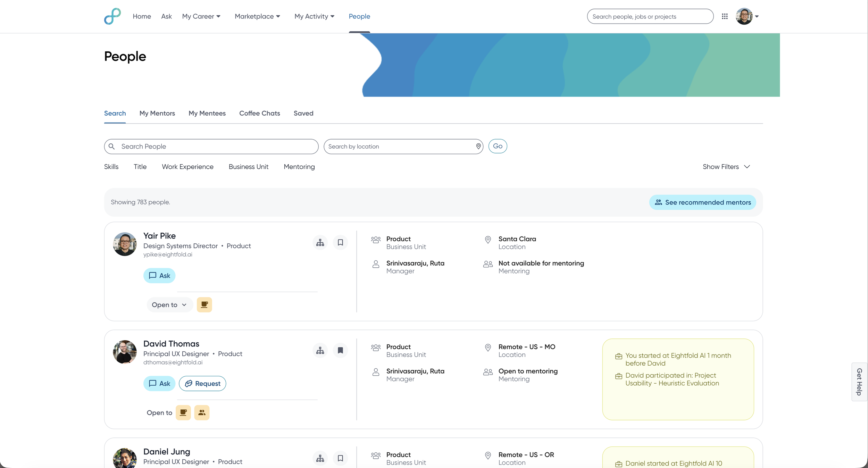The height and width of the screenshot is (468, 868).
Task: Expand Show Filters chevron
Action: (x=746, y=167)
